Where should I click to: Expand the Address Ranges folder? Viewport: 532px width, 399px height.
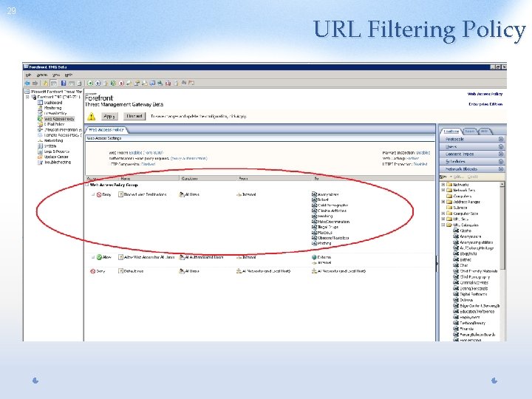pyautogui.click(x=443, y=202)
